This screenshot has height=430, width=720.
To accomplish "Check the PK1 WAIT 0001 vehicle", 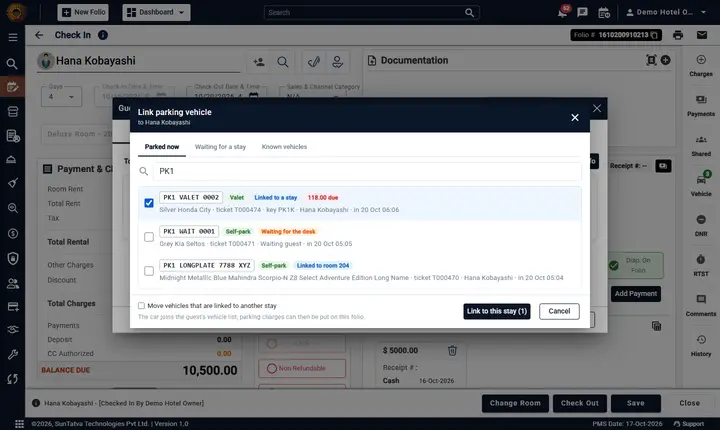I will (x=149, y=237).
